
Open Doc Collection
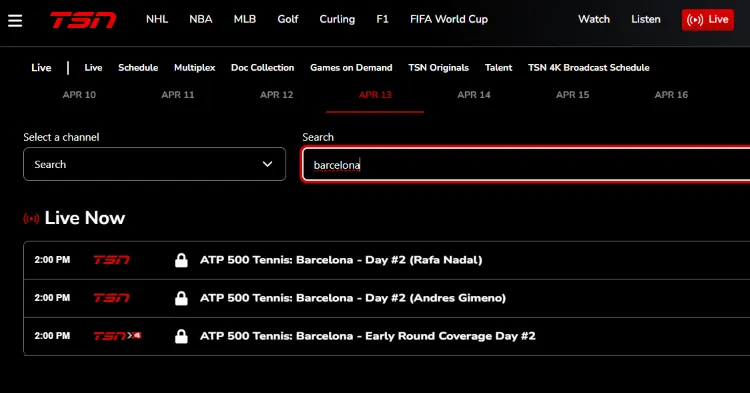(263, 68)
